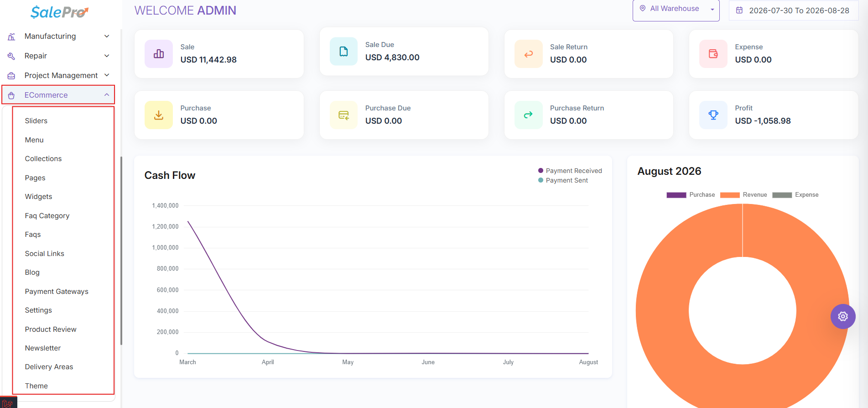Image resolution: width=868 pixels, height=408 pixels.
Task: Open Faq Category
Action: [47, 215]
